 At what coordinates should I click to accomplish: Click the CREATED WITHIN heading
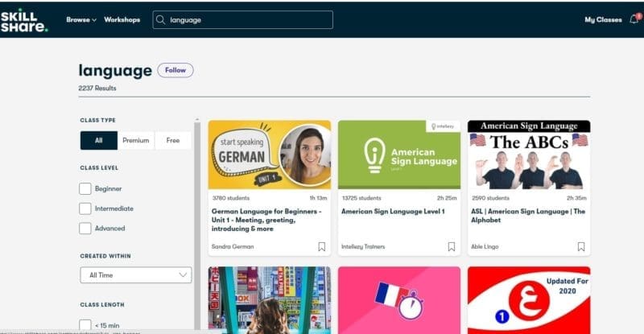105,256
